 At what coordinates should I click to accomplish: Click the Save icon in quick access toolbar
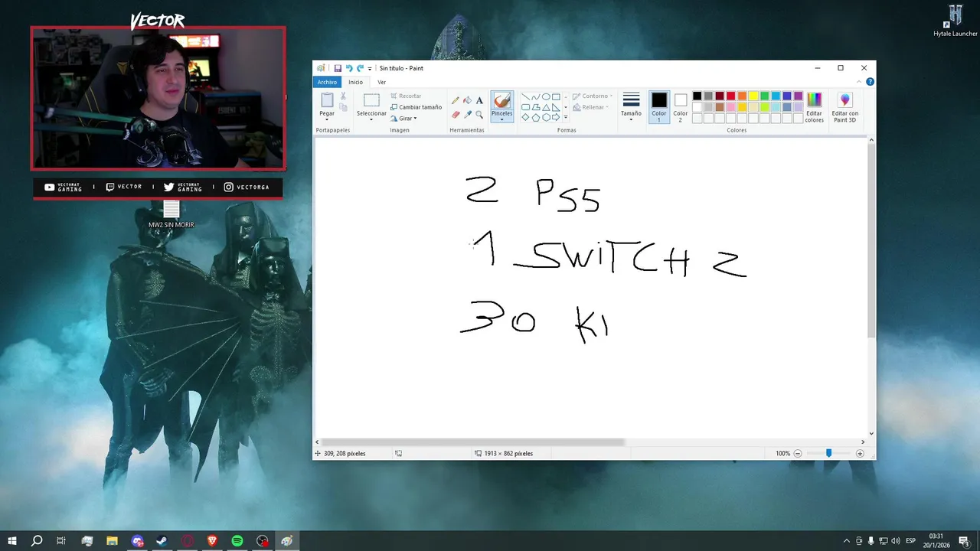(338, 68)
